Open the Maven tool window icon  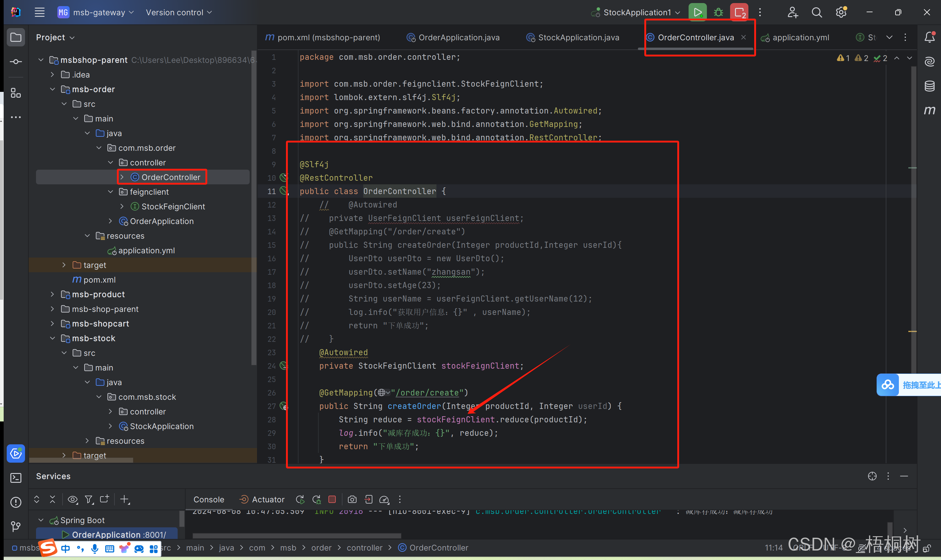[929, 110]
